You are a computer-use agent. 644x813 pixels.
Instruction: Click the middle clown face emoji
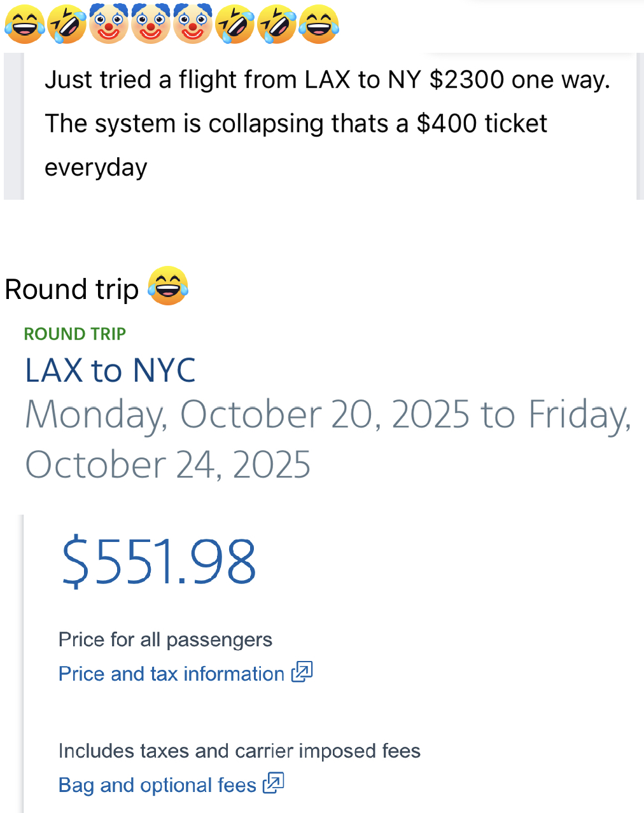(x=151, y=25)
